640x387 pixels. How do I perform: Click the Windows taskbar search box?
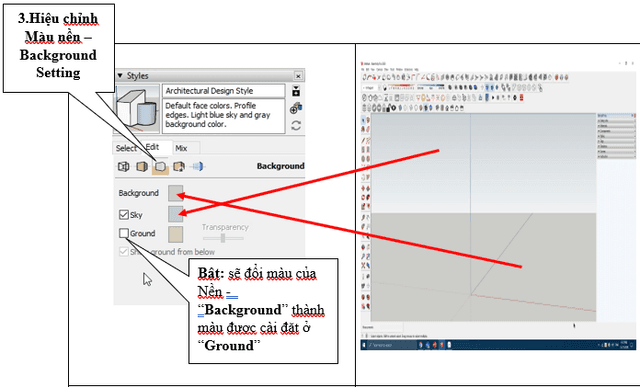click(392, 345)
